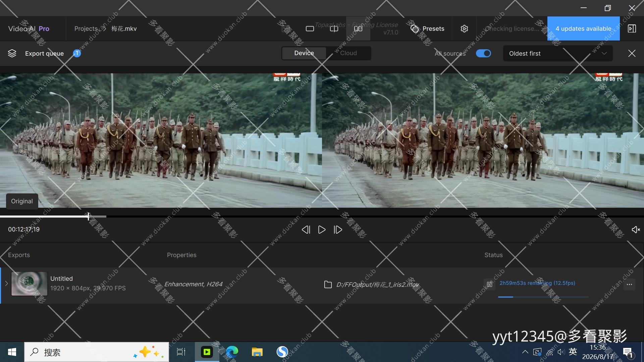Go to Projects in the breadcrumb

click(86, 29)
